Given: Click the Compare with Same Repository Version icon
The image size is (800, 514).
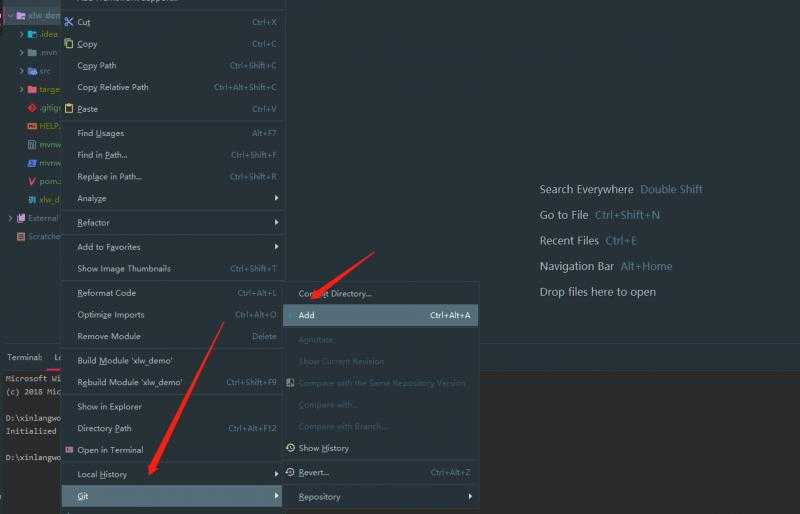Looking at the screenshot, I should point(290,383).
